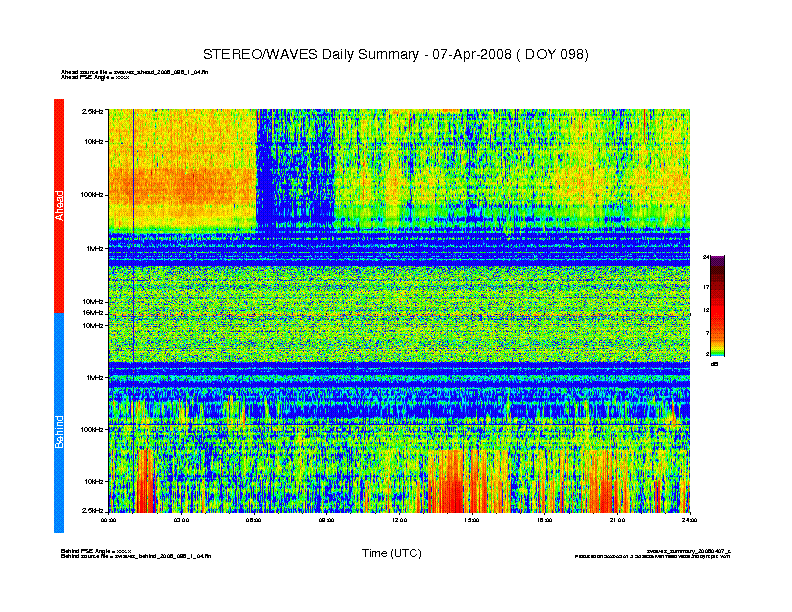Image resolution: width=792 pixels, height=612 pixels.
Task: Click the swaves_summary filename text
Action: click(x=688, y=551)
